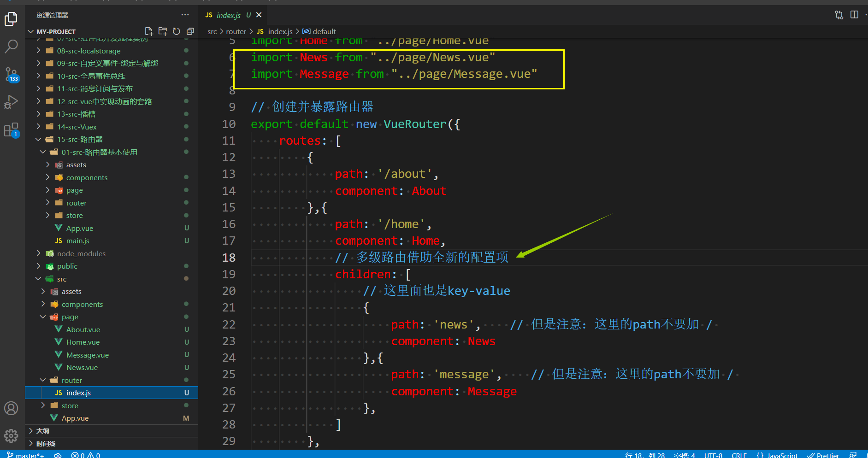
Task: Expand the 大纲 outline section
Action: 112,431
